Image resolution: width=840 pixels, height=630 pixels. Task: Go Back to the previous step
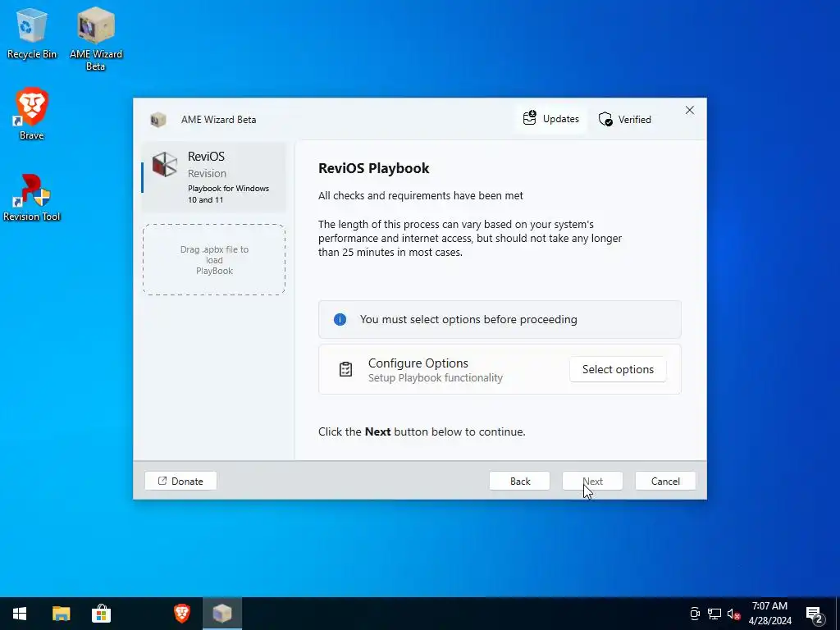coord(519,481)
